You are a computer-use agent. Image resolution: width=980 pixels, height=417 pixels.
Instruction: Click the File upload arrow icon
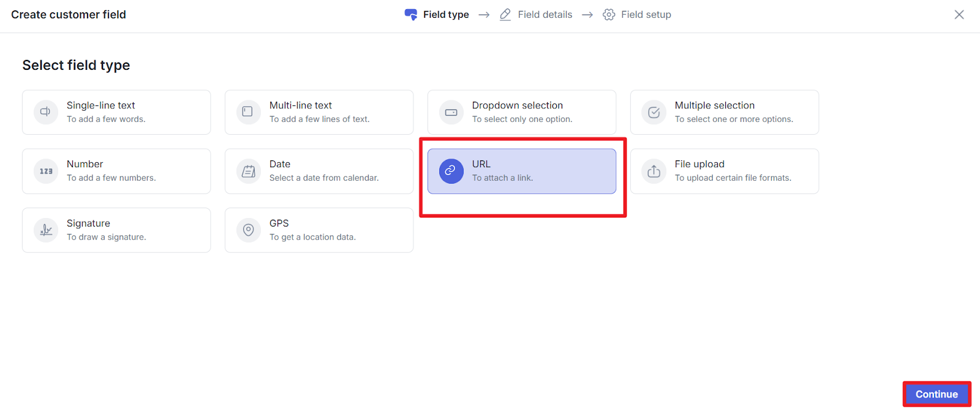tap(654, 171)
